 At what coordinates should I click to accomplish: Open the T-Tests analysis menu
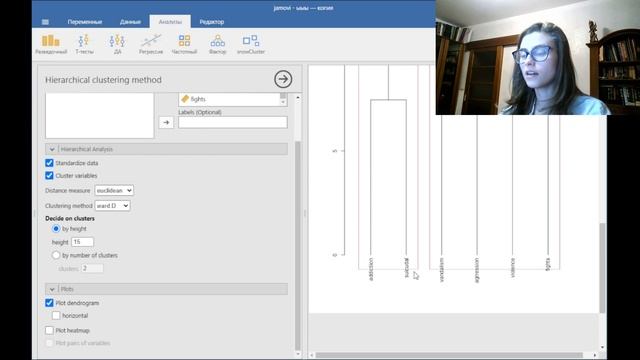tap(84, 44)
